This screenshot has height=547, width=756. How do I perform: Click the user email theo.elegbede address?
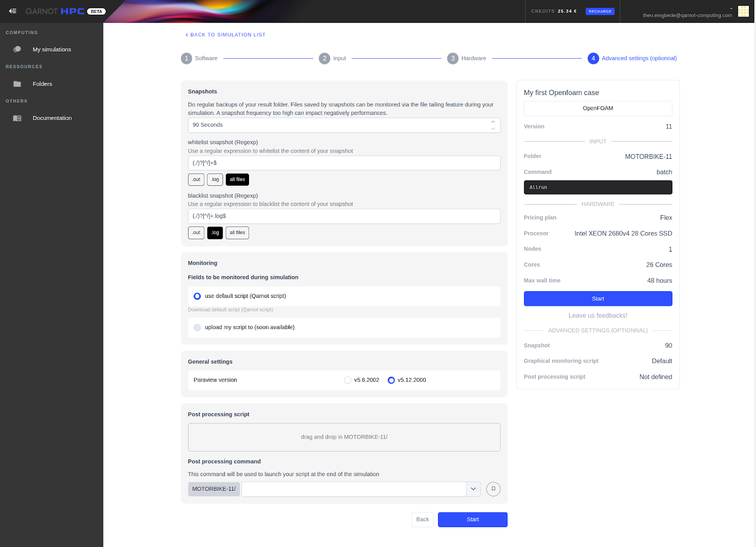click(x=687, y=15)
